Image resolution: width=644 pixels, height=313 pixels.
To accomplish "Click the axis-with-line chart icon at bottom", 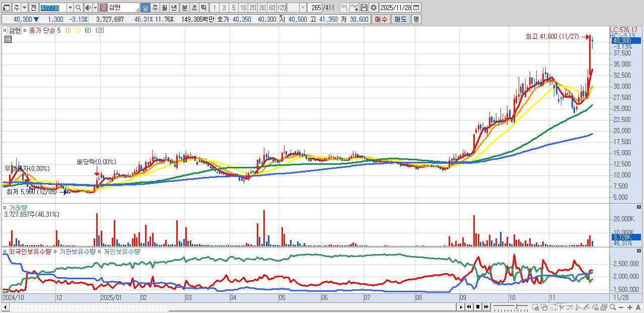I will click(561, 307).
